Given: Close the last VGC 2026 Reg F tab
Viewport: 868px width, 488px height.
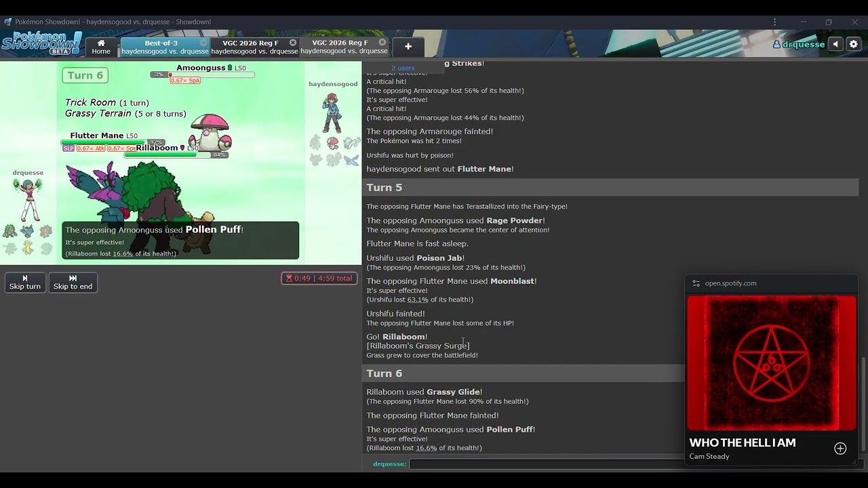Looking at the screenshot, I should click(x=382, y=43).
